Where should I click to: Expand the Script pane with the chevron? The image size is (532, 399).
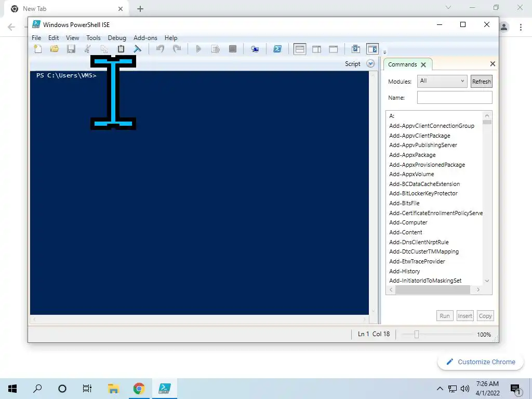pos(370,64)
